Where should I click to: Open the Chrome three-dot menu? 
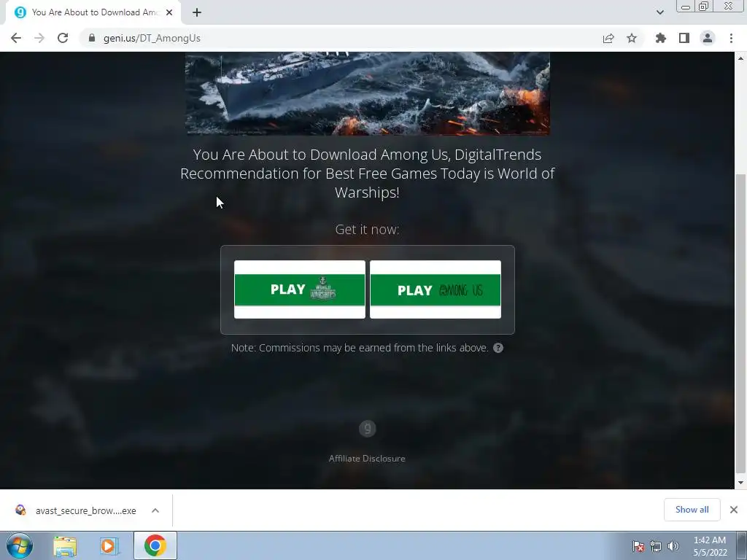[731, 38]
